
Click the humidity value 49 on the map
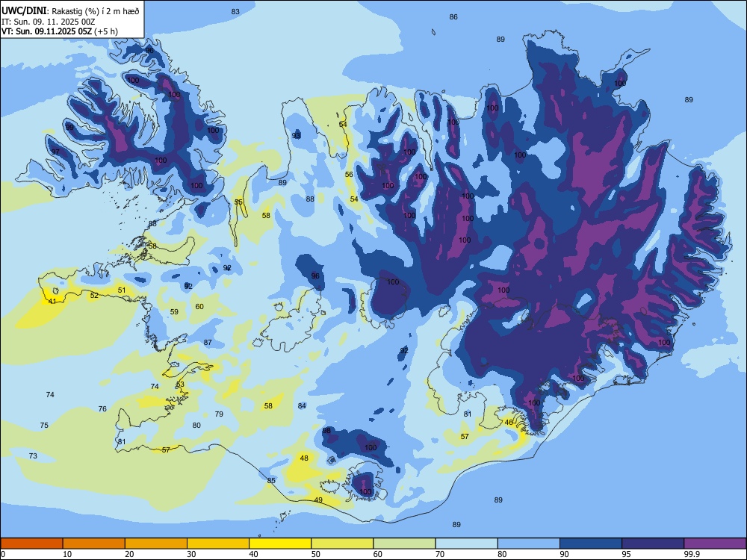tap(318, 500)
